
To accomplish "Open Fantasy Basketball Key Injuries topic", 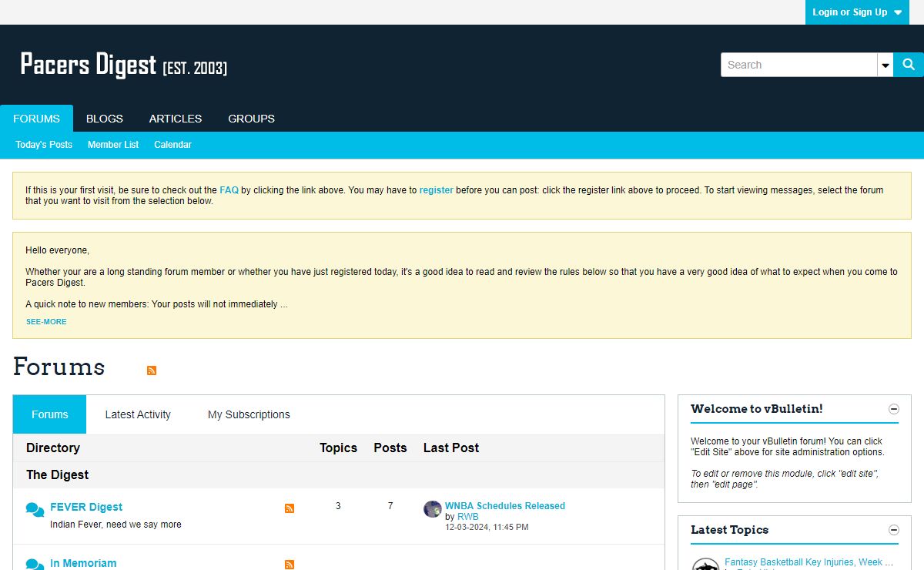I will 809,562.
